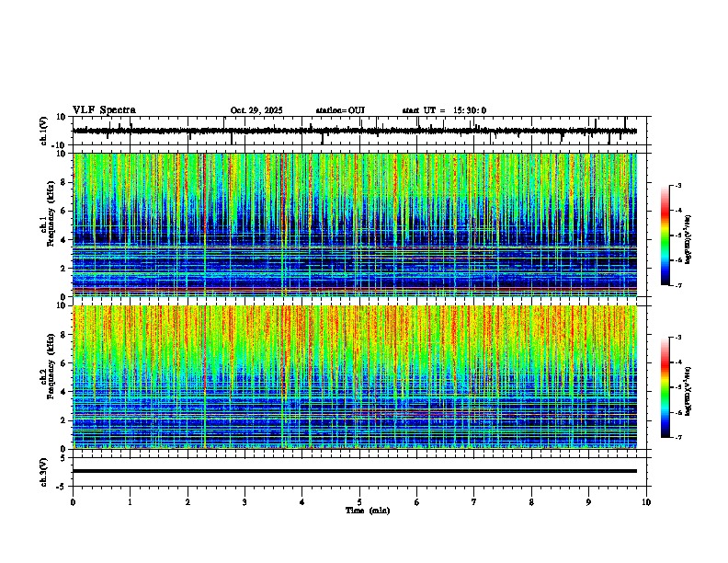The width and height of the screenshot is (728, 563).
Task: Click the "-3" label on ch.1 colorbar
Action: coord(678,185)
